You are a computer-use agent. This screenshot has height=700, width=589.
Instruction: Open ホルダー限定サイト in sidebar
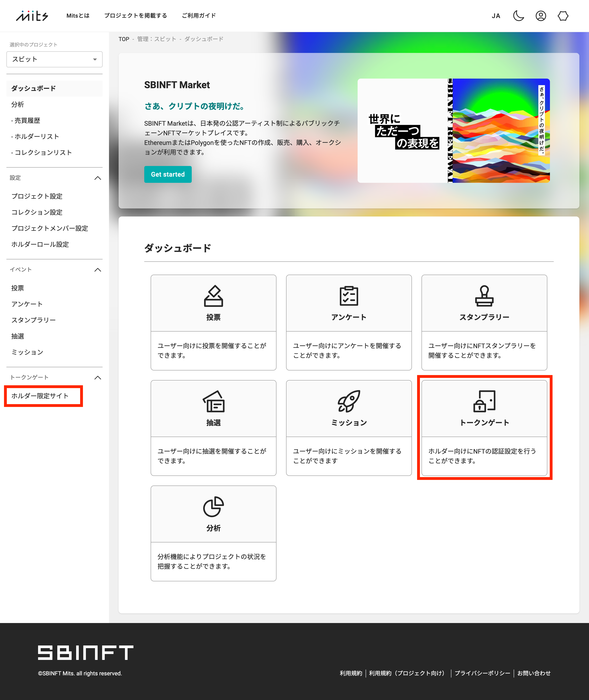pyautogui.click(x=40, y=396)
